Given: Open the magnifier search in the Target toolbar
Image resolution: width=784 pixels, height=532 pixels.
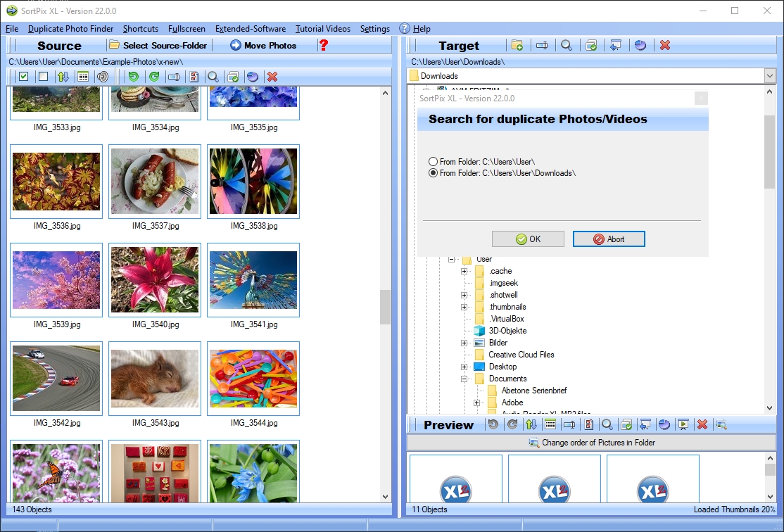Looking at the screenshot, I should coord(567,45).
